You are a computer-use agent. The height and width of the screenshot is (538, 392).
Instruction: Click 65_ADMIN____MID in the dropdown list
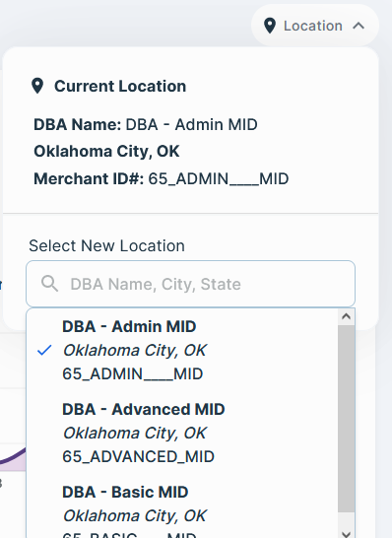pyautogui.click(x=132, y=373)
